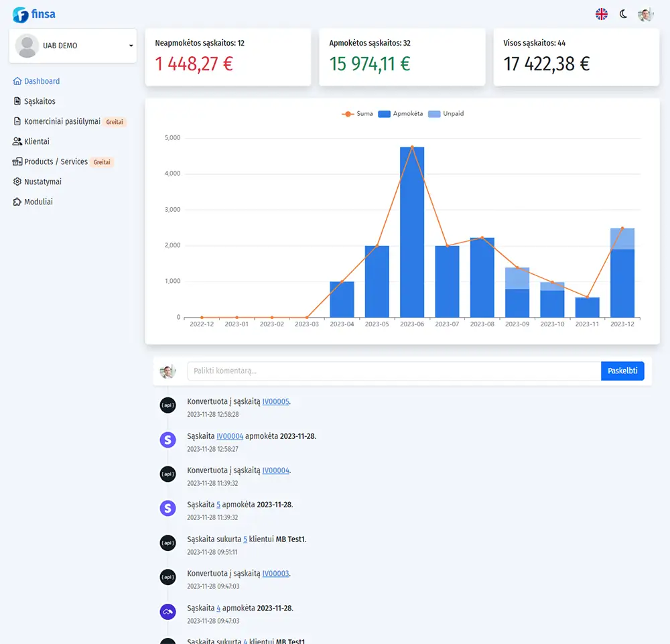
Task: Toggle the Apmokėta series in chart legend
Action: tap(401, 114)
